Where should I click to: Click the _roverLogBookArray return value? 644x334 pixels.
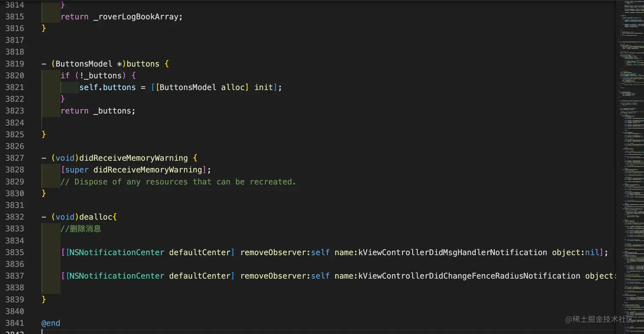[136, 17]
